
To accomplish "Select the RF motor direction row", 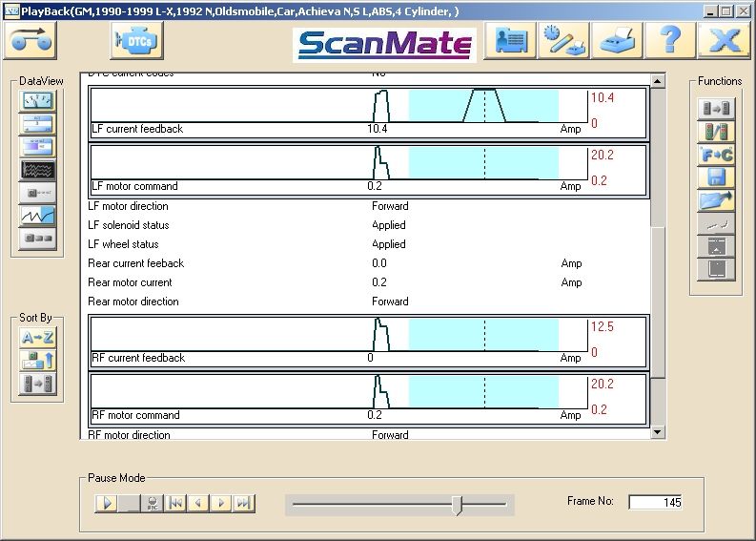I will pos(369,434).
